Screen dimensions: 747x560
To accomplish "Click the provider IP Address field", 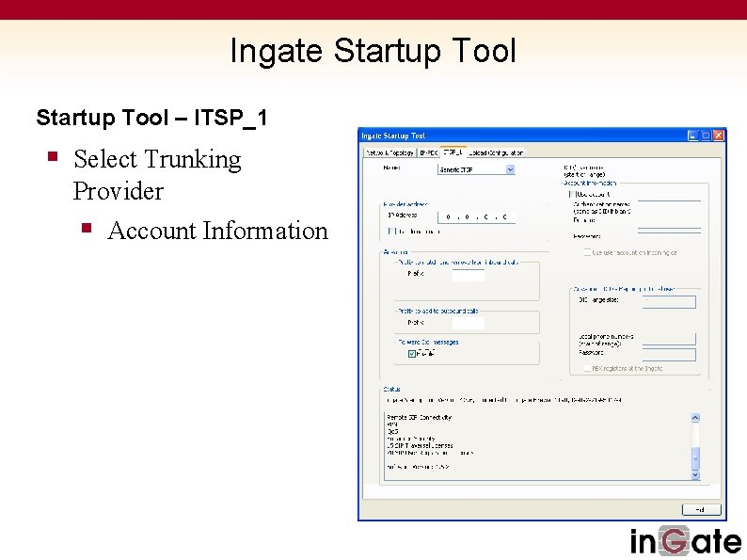I will click(x=476, y=216).
